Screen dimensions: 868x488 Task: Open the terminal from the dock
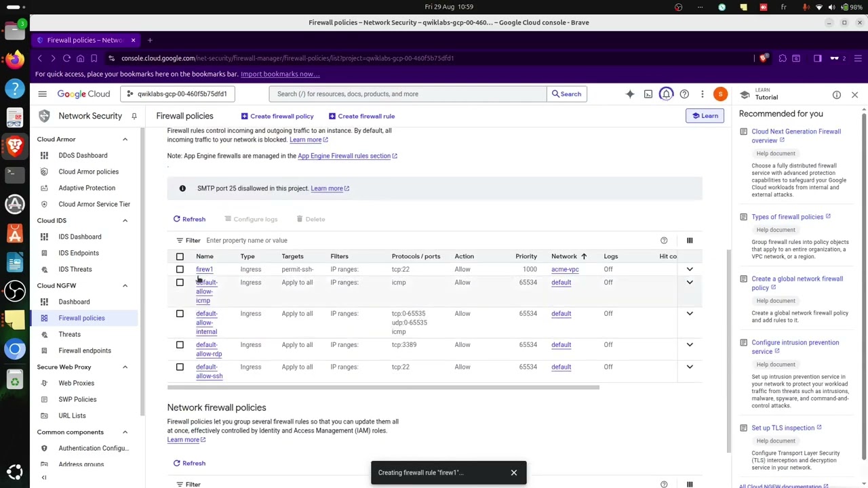[x=14, y=174]
